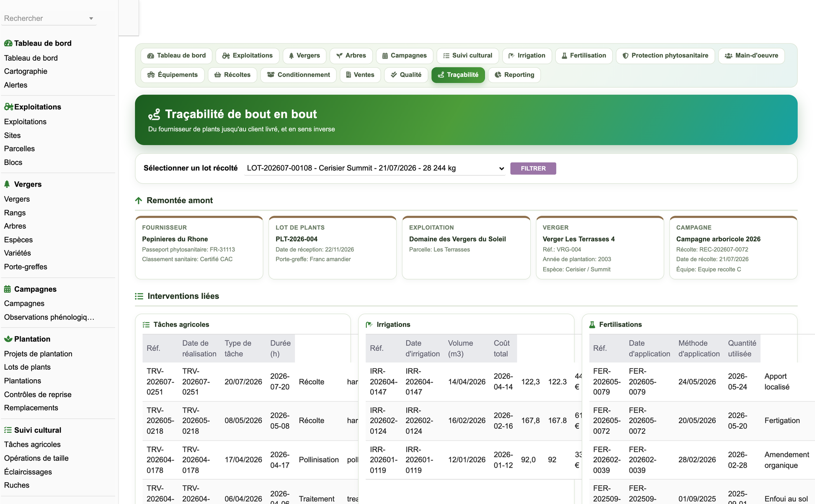Click the Domaine des Vergers du Soleil card
815x504 pixels.
click(466, 248)
